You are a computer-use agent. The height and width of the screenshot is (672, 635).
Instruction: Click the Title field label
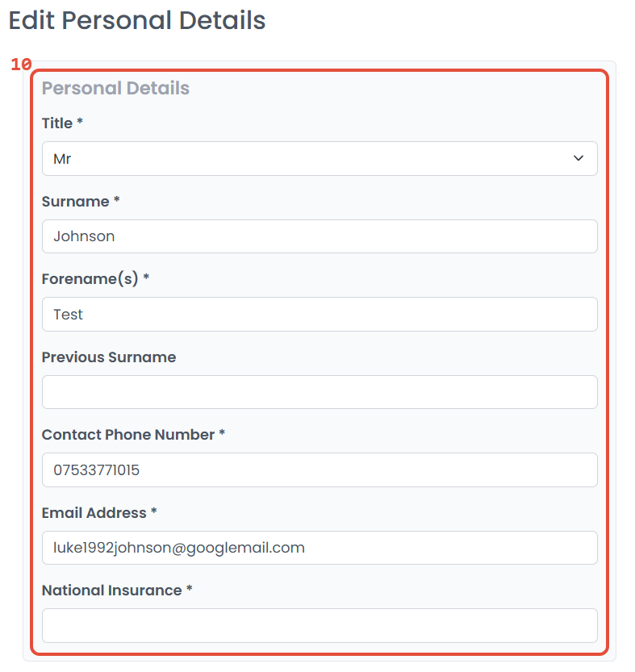coord(57,123)
